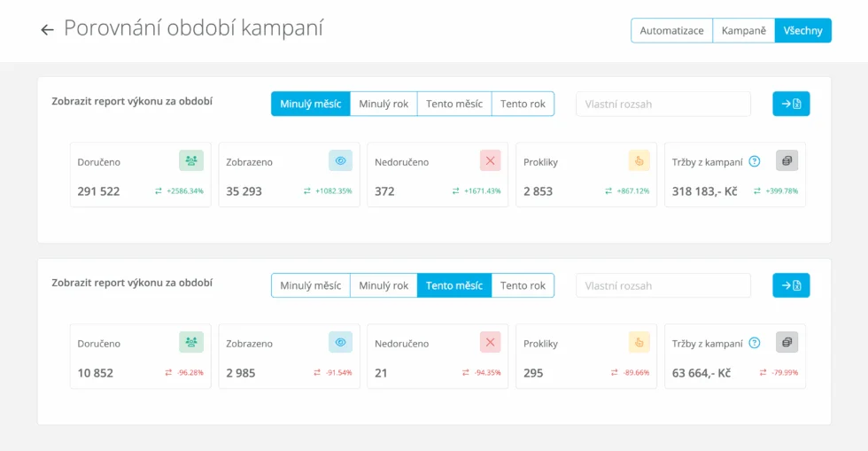This screenshot has width=868, height=451.
Task: Click the orange Prokliky pointer icon, bottom report
Action: (639, 342)
